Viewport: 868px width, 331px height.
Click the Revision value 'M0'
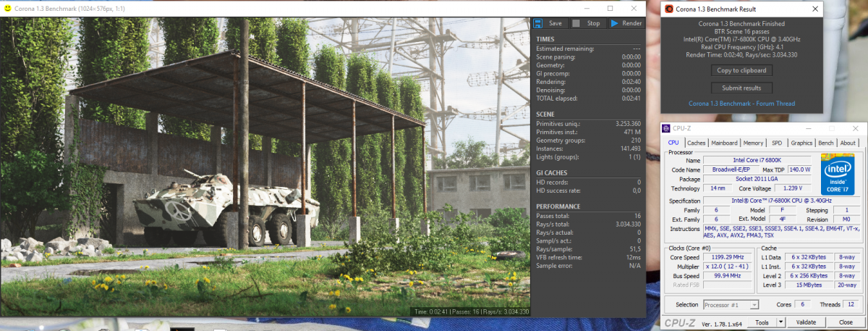point(846,219)
